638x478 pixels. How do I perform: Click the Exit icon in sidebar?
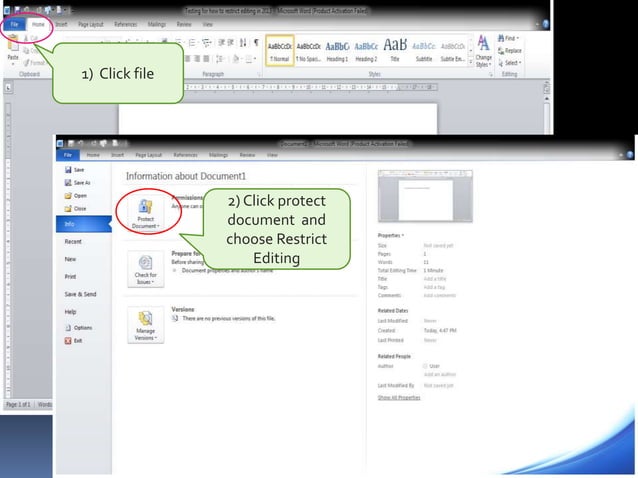(68, 341)
